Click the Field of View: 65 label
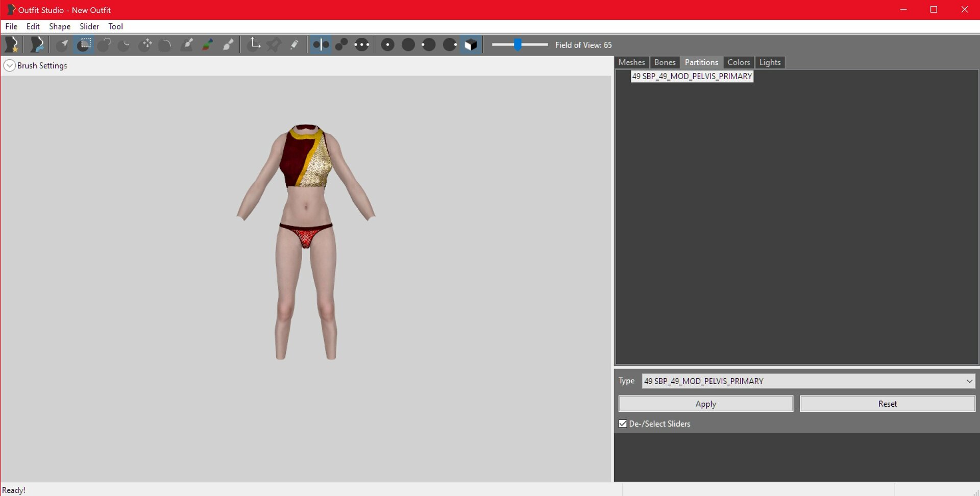 coord(583,45)
